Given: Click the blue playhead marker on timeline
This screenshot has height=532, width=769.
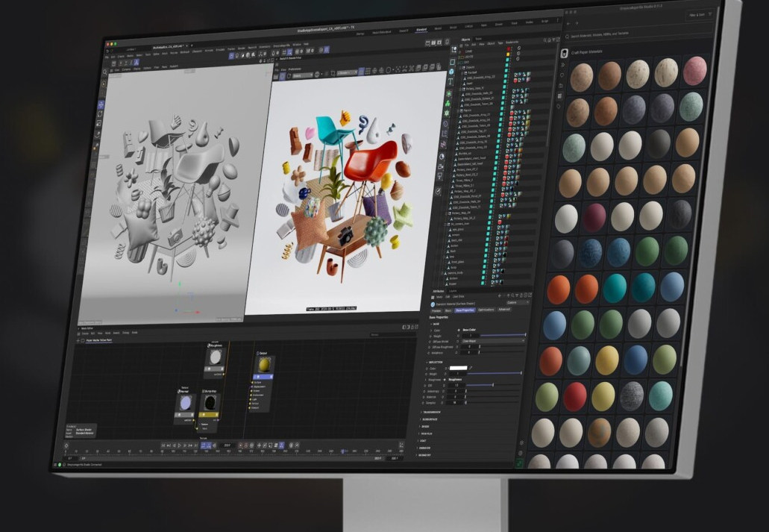Looking at the screenshot, I should (343, 451).
